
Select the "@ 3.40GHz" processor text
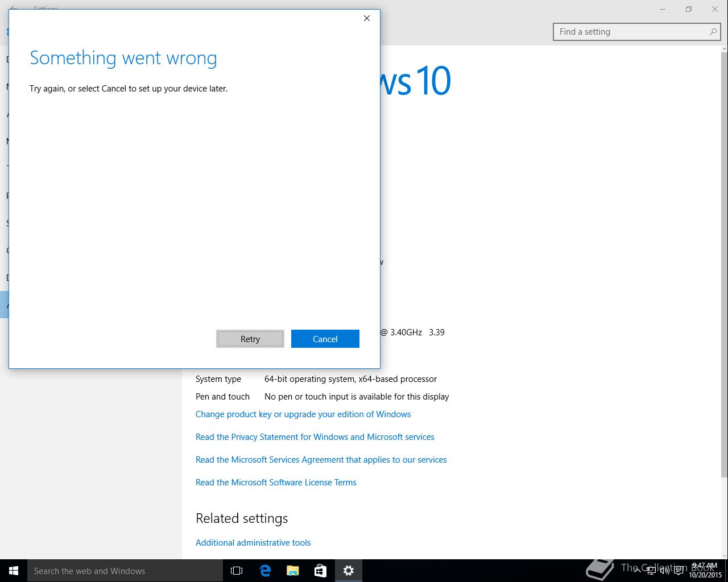(402, 332)
